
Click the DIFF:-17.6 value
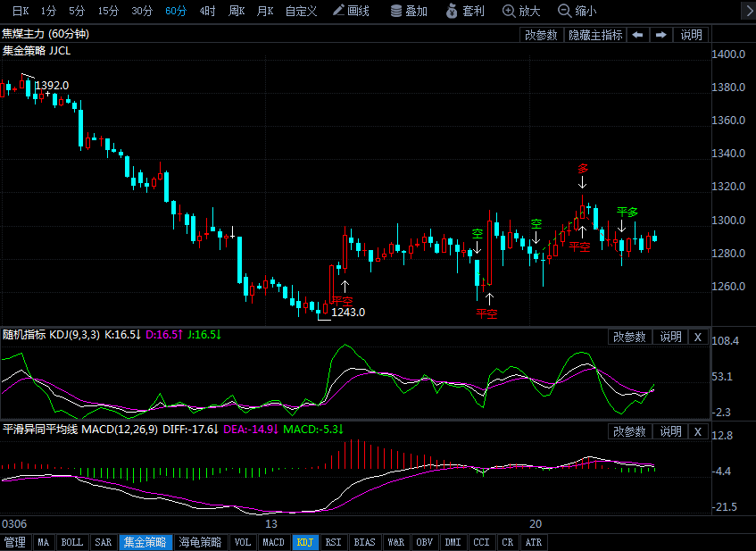point(190,429)
